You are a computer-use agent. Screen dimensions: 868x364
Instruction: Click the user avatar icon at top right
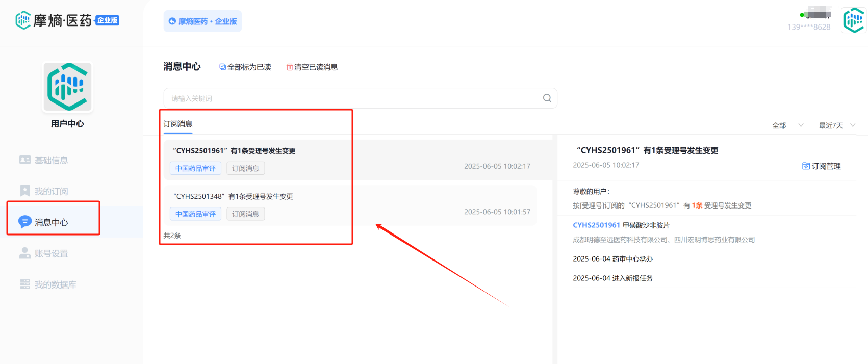click(x=854, y=20)
